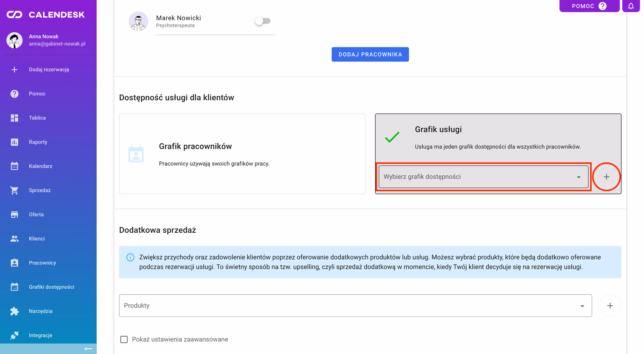The image size is (644, 354).
Task: Open Anna Nowak's profile avatar
Action: click(14, 40)
